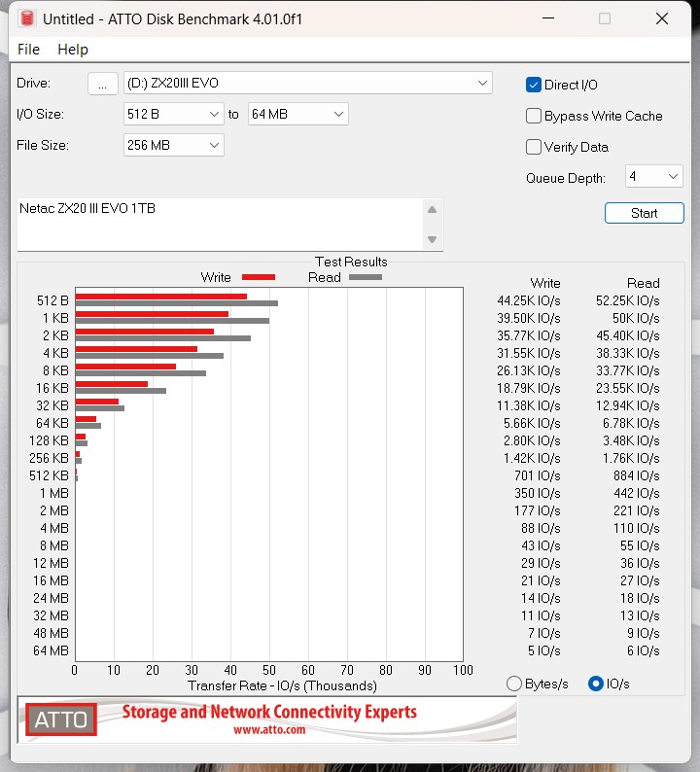Click the description box scroll down arrow
The height and width of the screenshot is (772, 700).
433,240
